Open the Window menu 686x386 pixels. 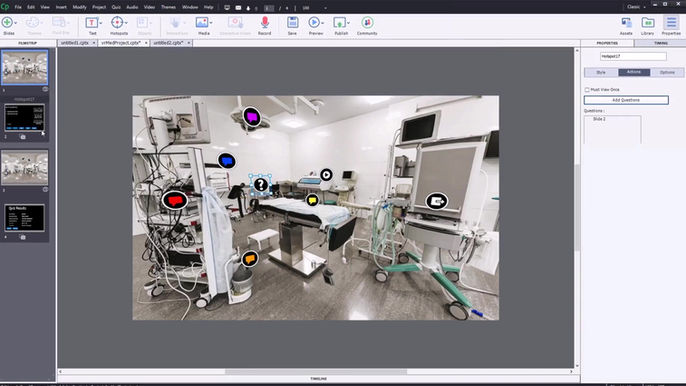pyautogui.click(x=190, y=7)
